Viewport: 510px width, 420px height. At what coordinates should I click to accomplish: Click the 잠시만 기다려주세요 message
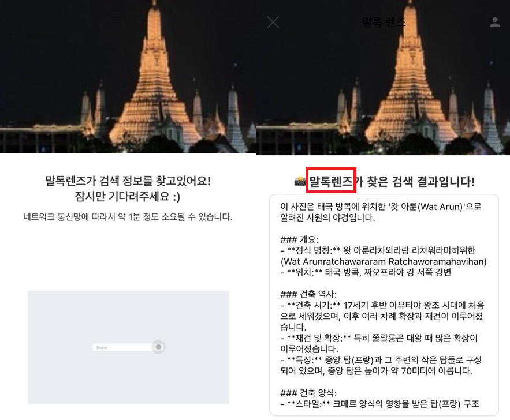pyautogui.click(x=128, y=197)
